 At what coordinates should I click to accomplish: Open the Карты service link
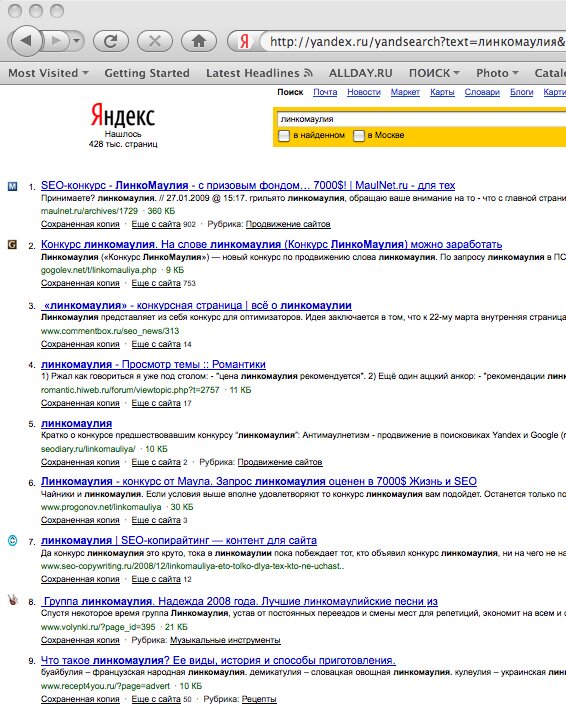coord(442,92)
